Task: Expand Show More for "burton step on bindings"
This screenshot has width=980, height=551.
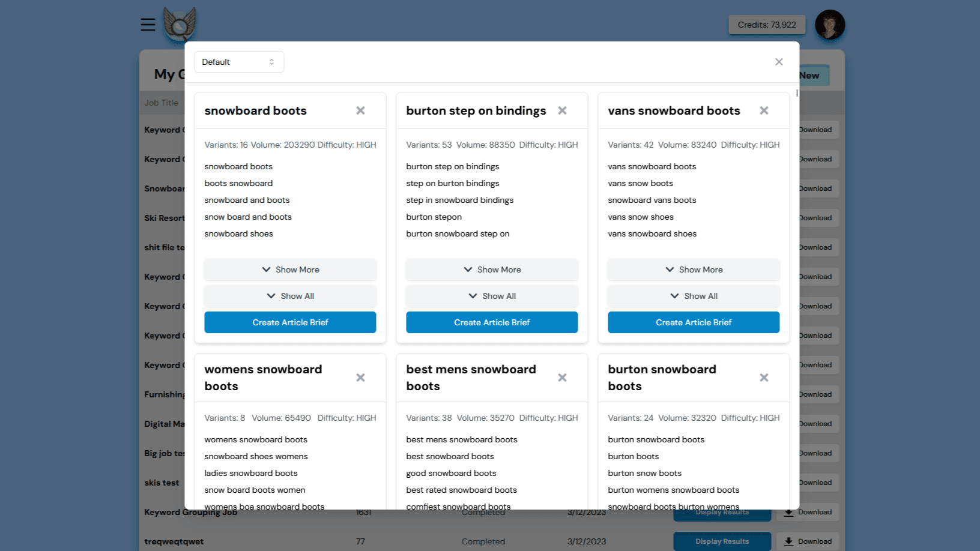Action: pyautogui.click(x=491, y=269)
